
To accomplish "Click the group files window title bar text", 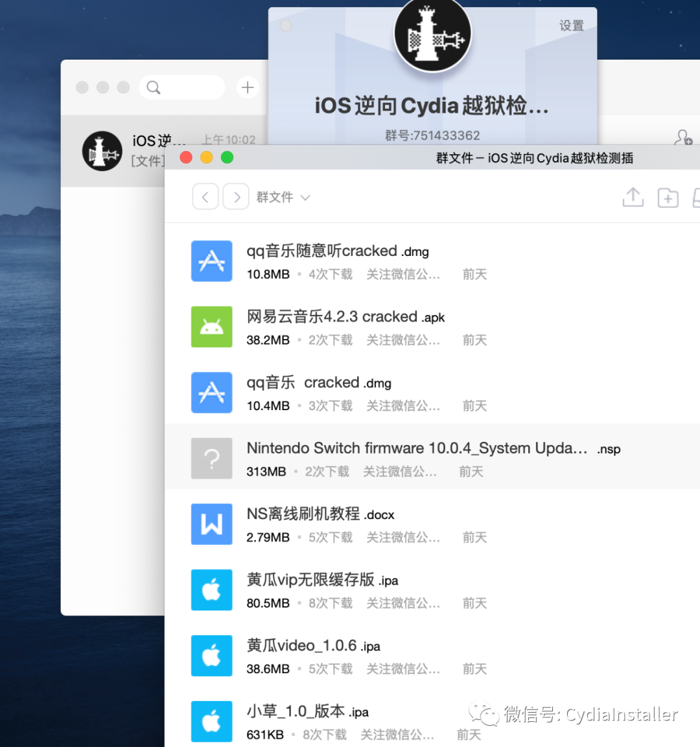I will coord(534,157).
